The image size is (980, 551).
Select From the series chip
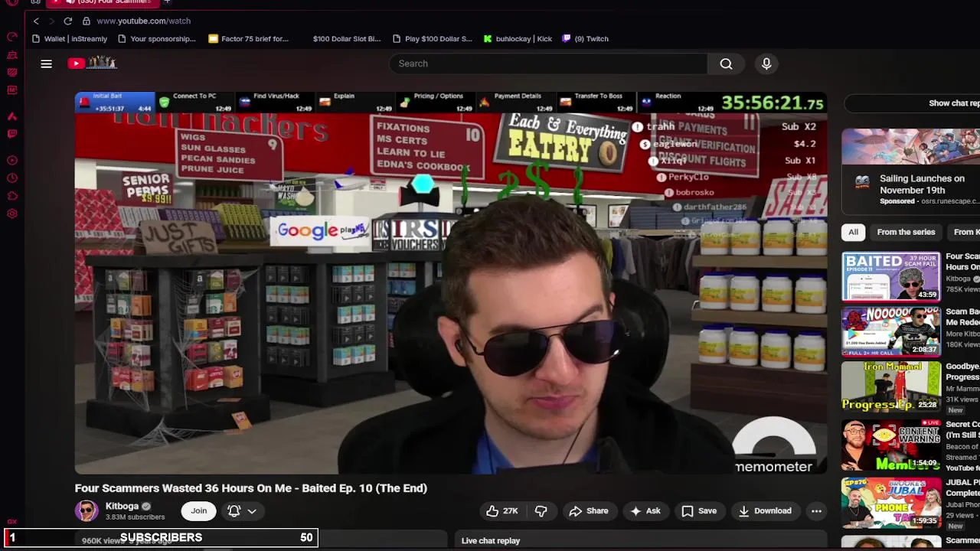click(x=906, y=232)
